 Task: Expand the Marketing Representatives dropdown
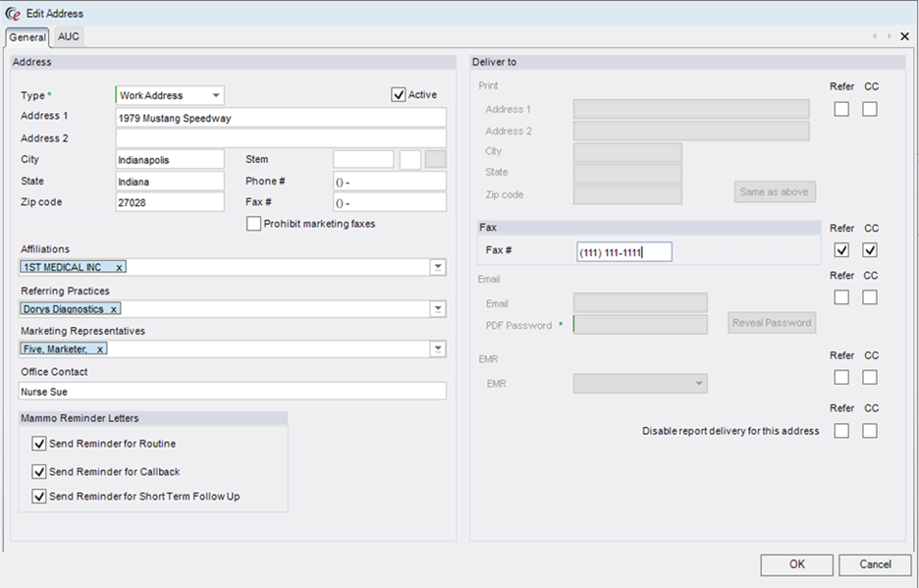(x=438, y=349)
